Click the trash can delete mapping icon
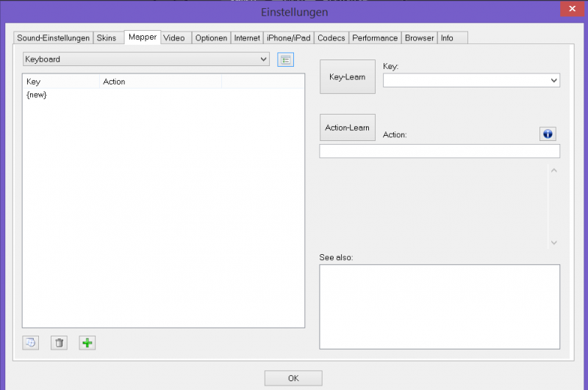The image size is (588, 390). pos(60,342)
